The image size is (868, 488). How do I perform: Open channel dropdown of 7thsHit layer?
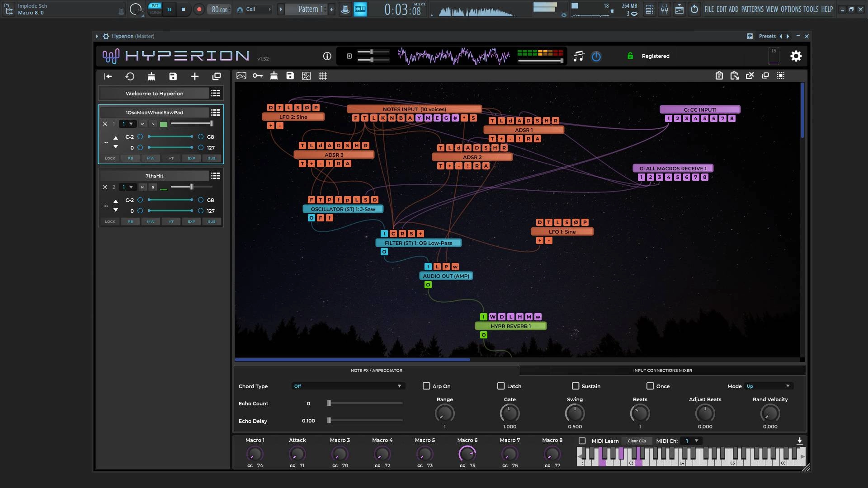[127, 187]
